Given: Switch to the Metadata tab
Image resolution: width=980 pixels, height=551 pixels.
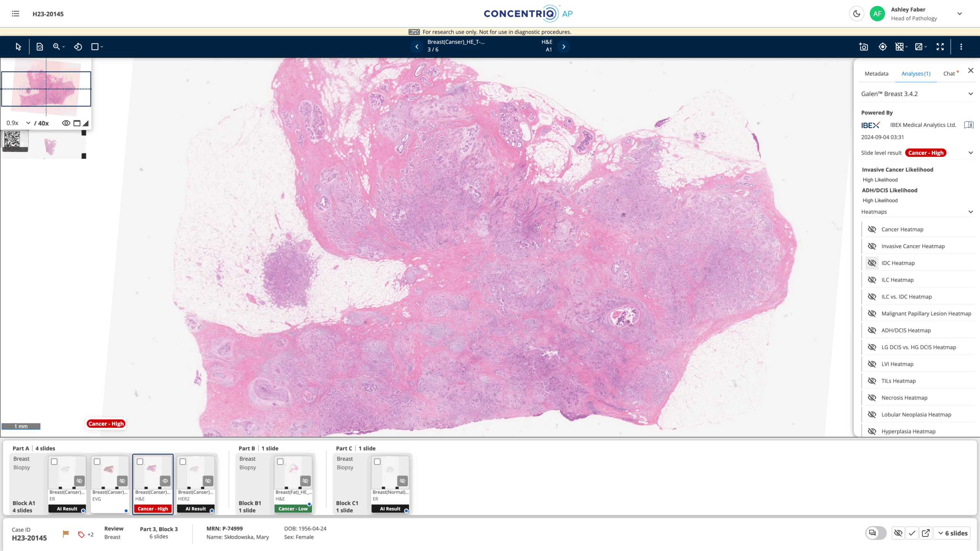Looking at the screenshot, I should click(x=876, y=73).
